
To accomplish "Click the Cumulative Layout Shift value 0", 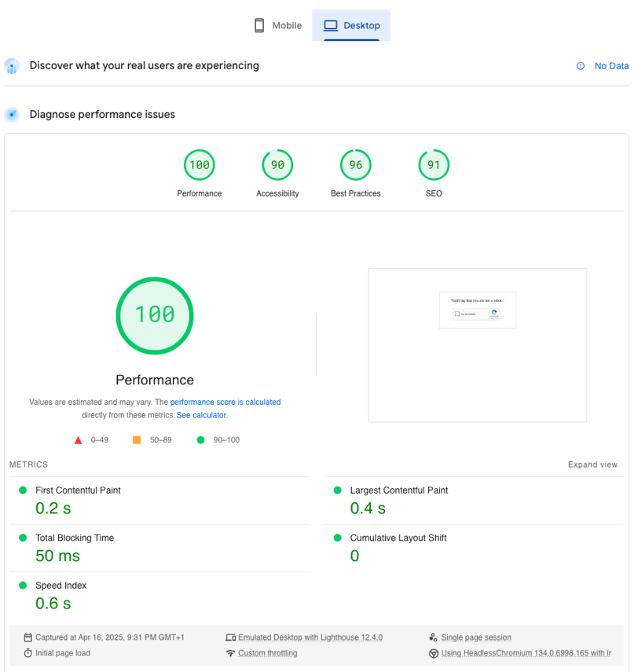I will 355,556.
